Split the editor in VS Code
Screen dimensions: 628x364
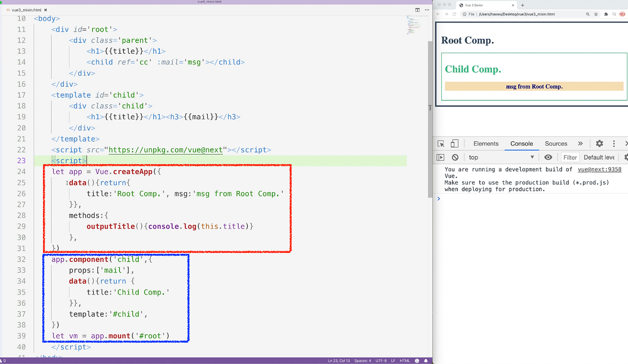pyautogui.click(x=417, y=10)
